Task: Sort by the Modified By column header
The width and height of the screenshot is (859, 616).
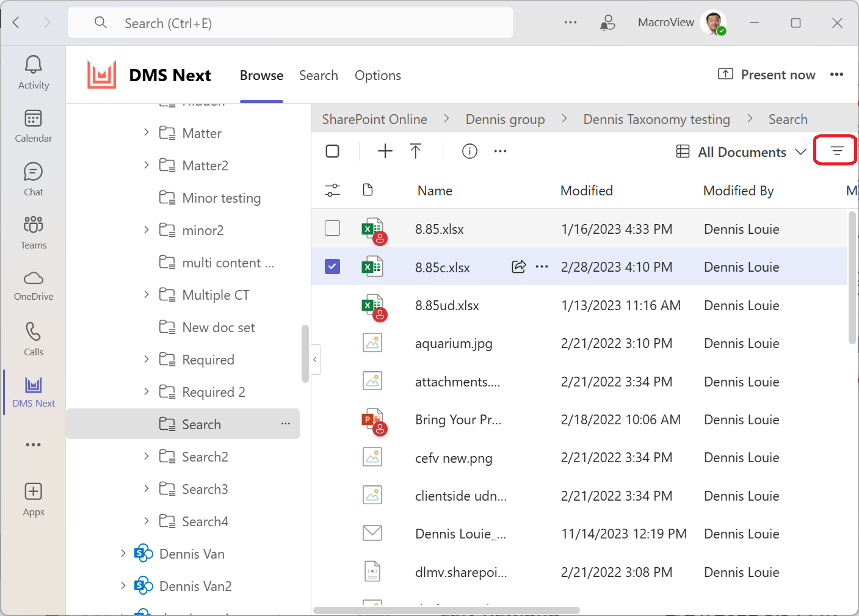Action: pos(738,190)
